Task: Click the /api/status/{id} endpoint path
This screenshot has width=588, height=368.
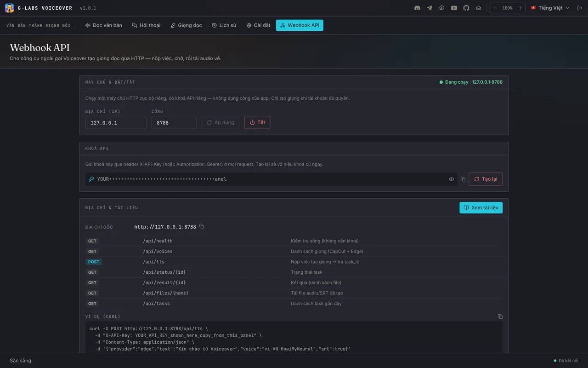Action: tap(164, 272)
